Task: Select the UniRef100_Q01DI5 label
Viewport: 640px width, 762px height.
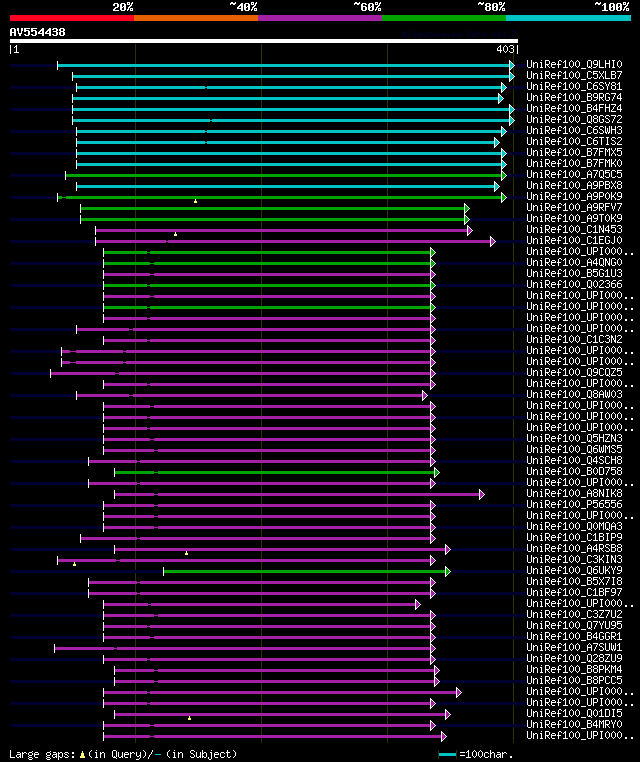Action: pos(574,713)
